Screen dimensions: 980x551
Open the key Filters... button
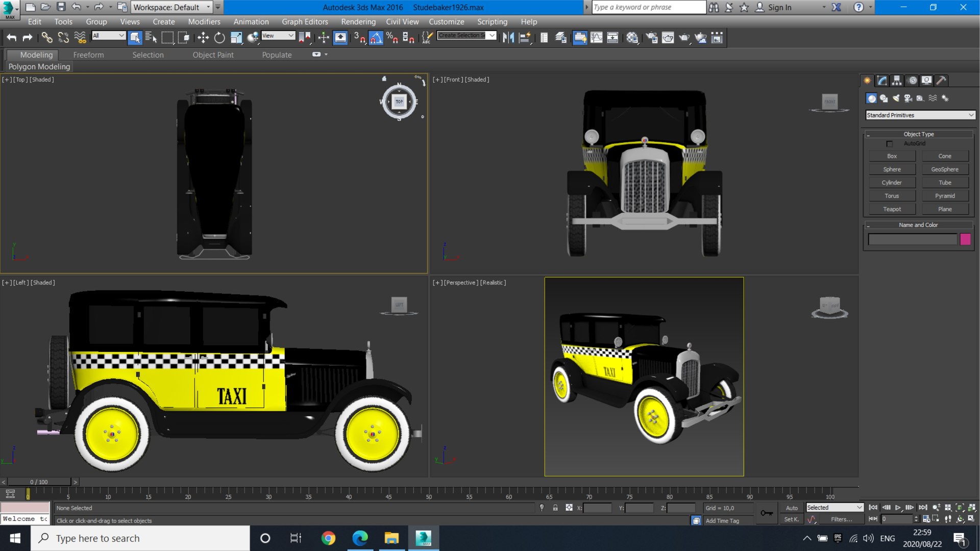841,519
